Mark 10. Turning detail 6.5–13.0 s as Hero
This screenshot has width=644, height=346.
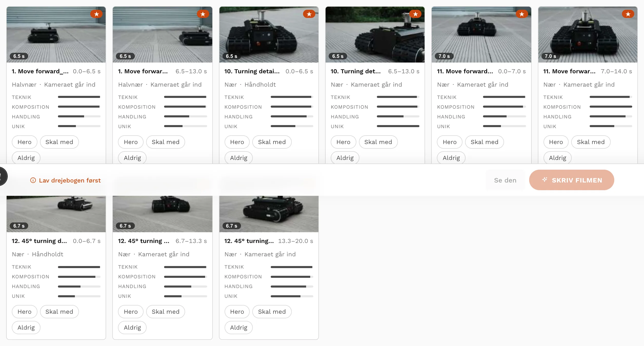pos(343,142)
